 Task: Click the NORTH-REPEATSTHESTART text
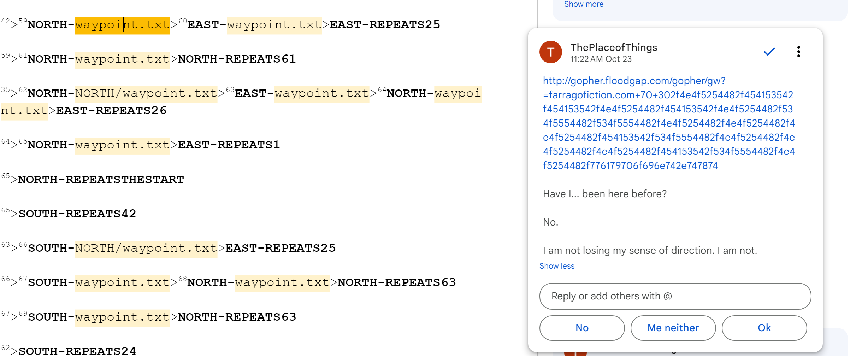coord(101,180)
